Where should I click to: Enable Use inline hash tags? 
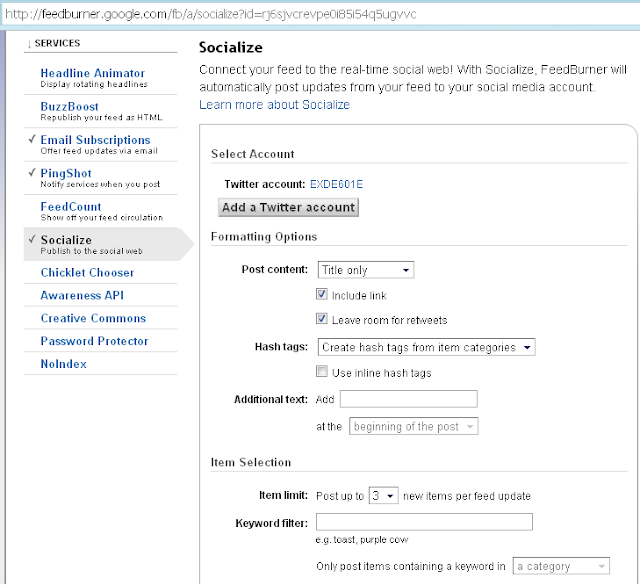click(x=322, y=372)
